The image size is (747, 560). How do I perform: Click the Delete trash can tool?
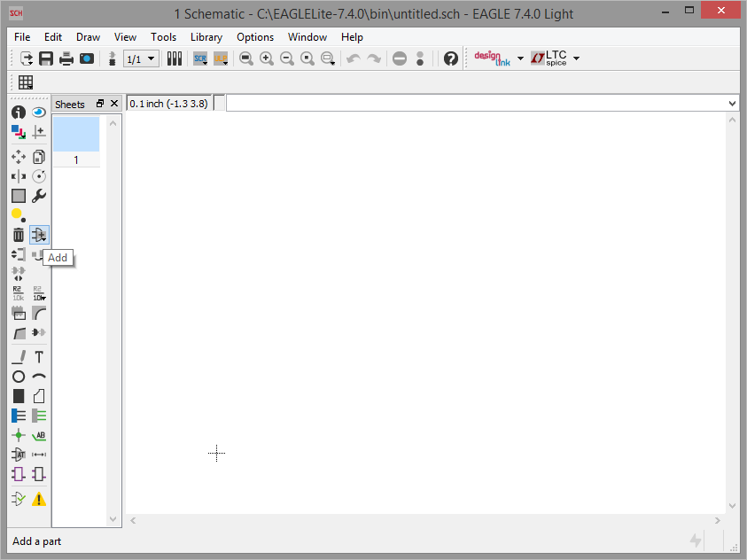19,235
